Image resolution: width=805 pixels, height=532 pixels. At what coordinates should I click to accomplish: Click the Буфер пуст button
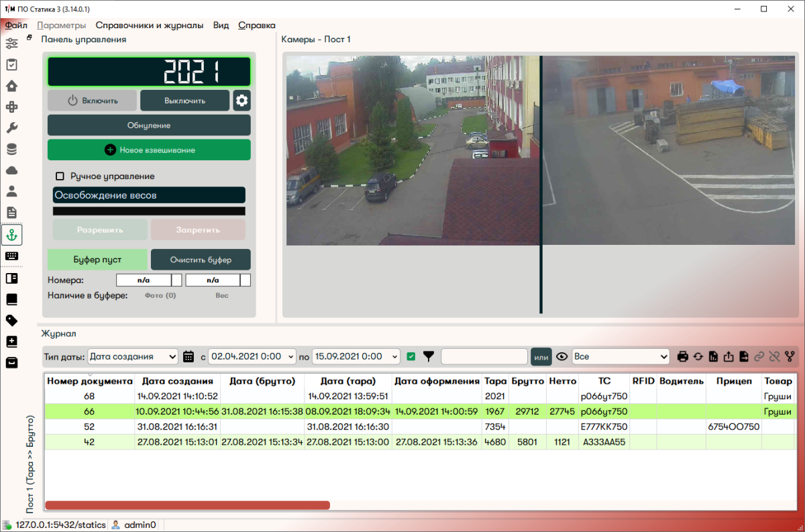coord(97,260)
